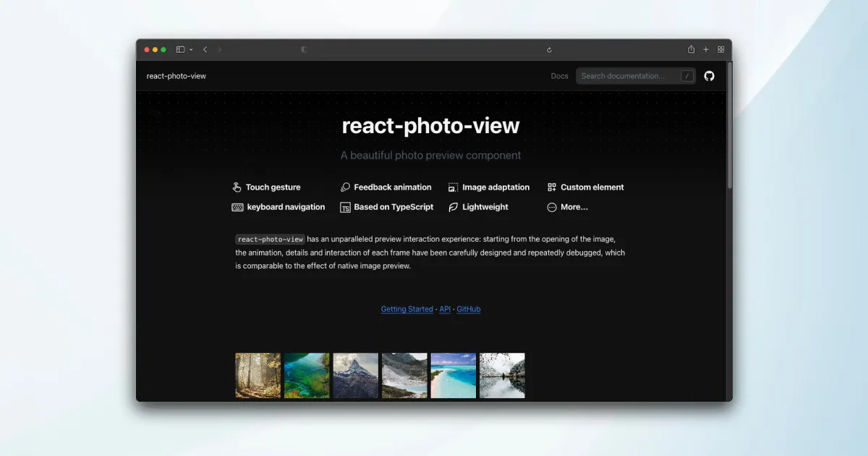Go back with the browser back arrow
The image size is (868, 456).
click(x=205, y=49)
